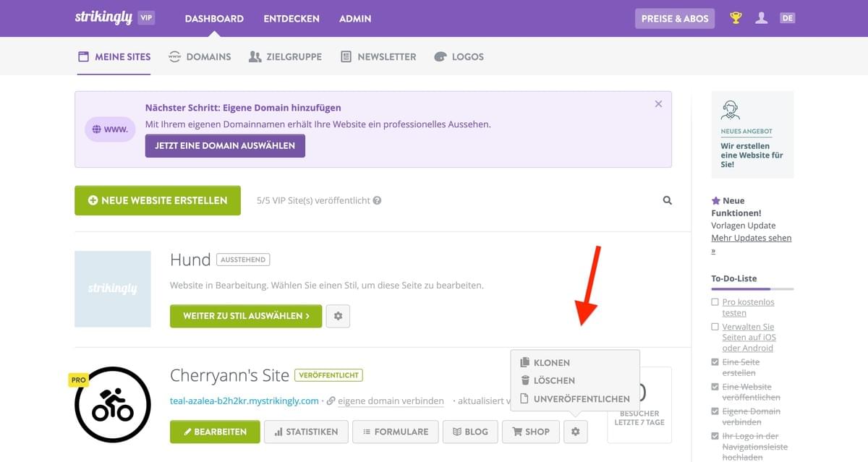The height and width of the screenshot is (462, 868).
Task: Toggle the Eigene Domain verbinden checkbox
Action: (715, 411)
